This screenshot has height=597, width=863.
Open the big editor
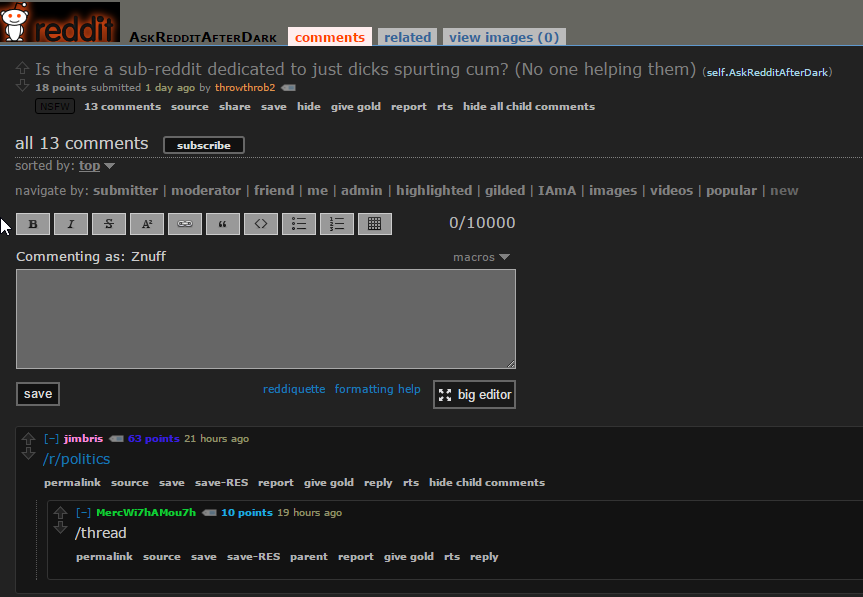click(474, 395)
